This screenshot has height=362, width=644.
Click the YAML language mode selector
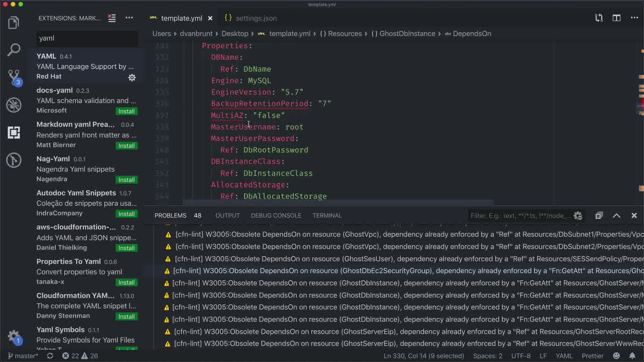[564, 356]
